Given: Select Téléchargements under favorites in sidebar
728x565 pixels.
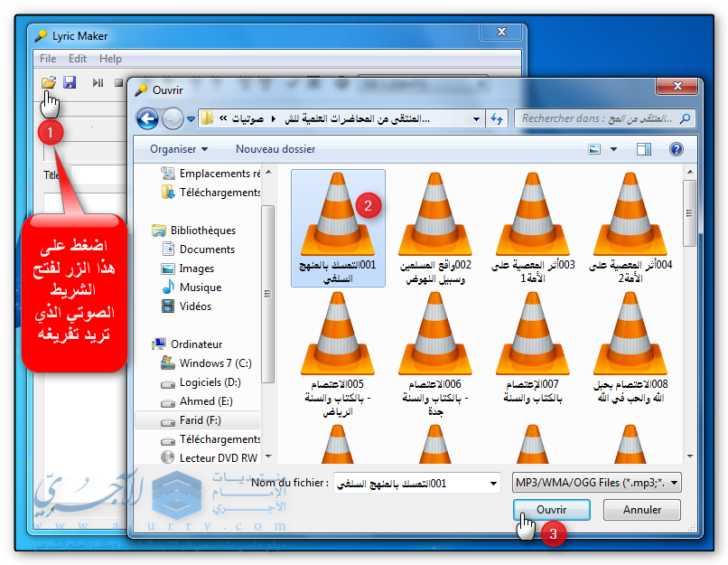Looking at the screenshot, I should [x=210, y=192].
